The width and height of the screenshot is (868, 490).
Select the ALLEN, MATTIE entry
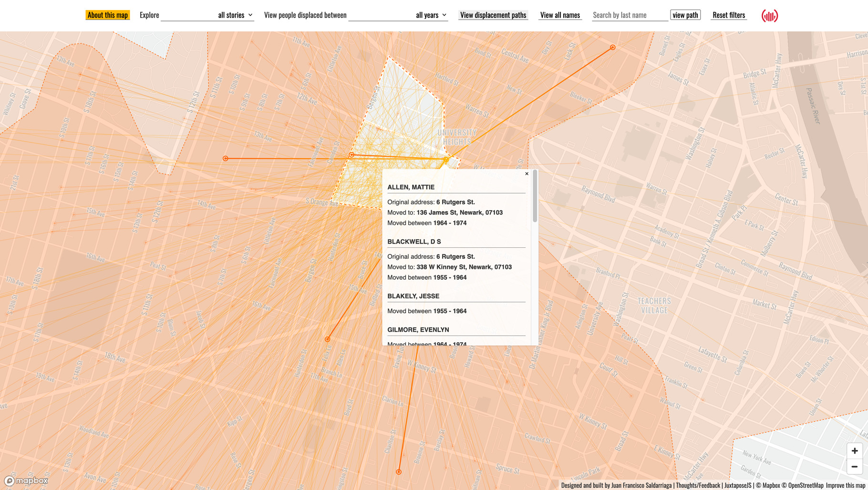click(x=411, y=187)
